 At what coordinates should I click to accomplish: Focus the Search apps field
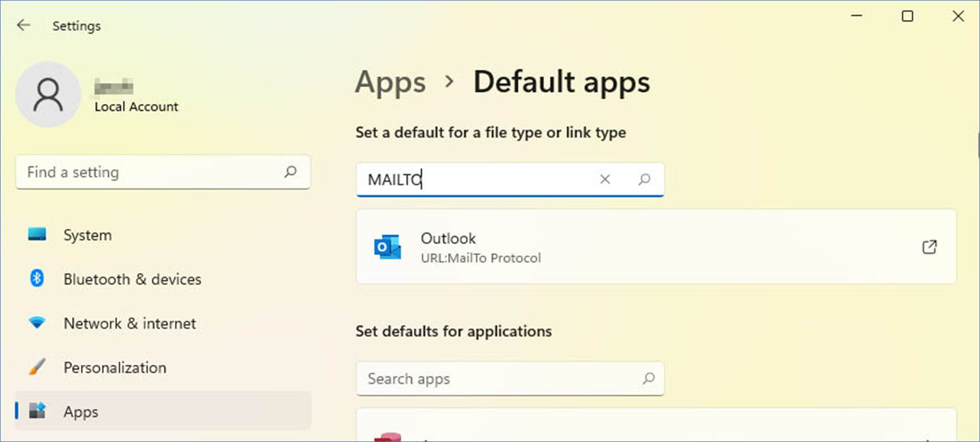[498, 379]
